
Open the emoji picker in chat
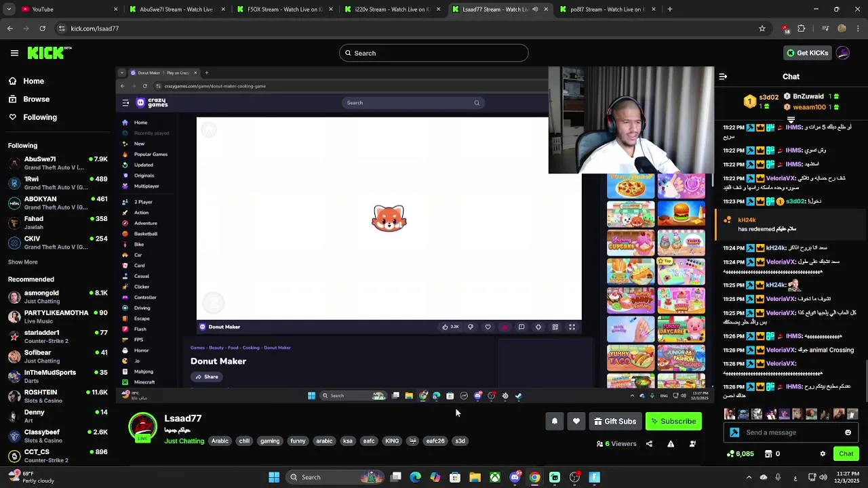[848, 432]
